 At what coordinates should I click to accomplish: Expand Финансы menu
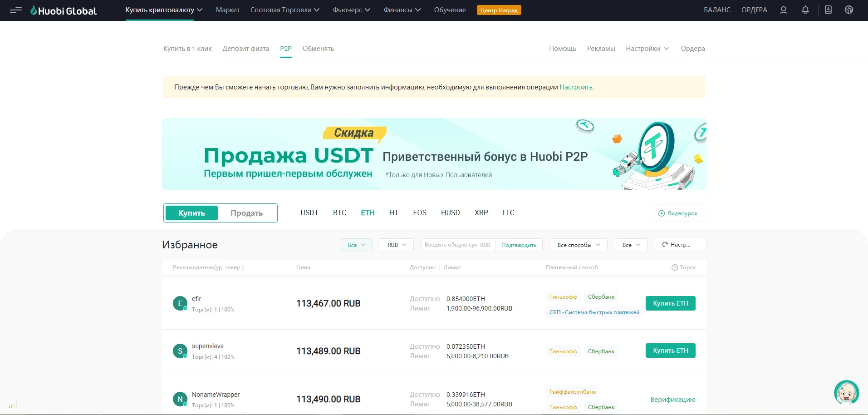click(x=402, y=10)
